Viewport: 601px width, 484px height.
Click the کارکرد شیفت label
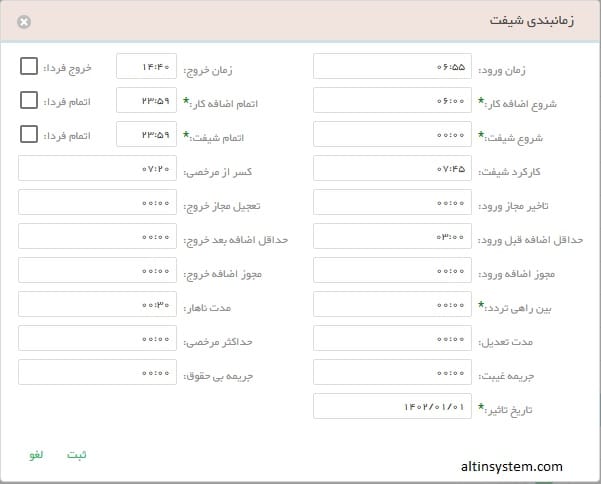(509, 172)
